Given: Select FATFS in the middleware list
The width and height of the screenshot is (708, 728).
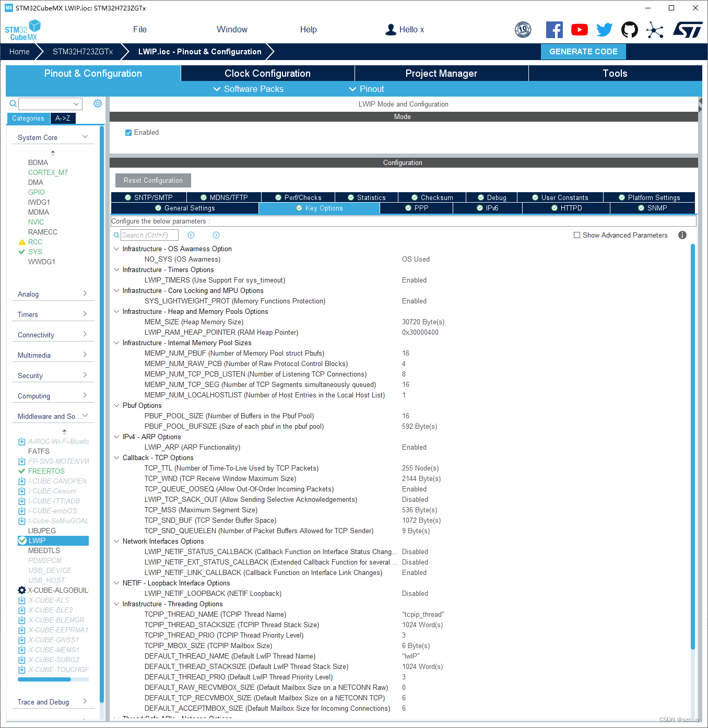Looking at the screenshot, I should pyautogui.click(x=39, y=451).
